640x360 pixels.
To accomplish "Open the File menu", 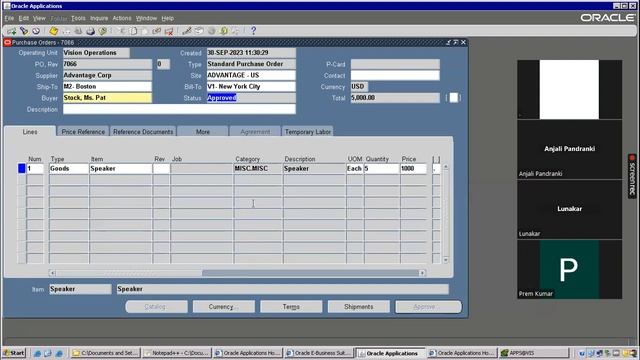I will coord(9,18).
